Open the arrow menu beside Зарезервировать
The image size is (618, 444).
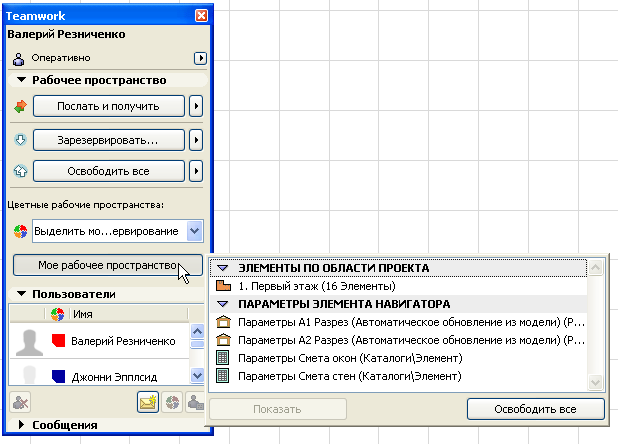pos(196,140)
